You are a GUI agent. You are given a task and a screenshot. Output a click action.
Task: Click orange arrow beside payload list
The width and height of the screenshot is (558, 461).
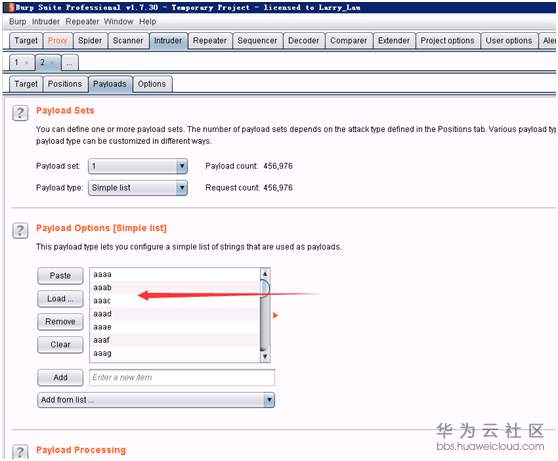[275, 315]
